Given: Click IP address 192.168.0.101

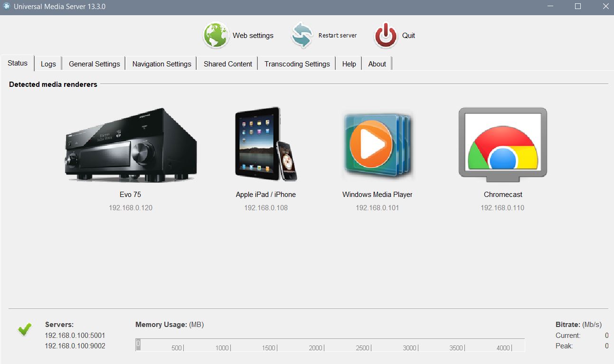Looking at the screenshot, I should click(378, 208).
